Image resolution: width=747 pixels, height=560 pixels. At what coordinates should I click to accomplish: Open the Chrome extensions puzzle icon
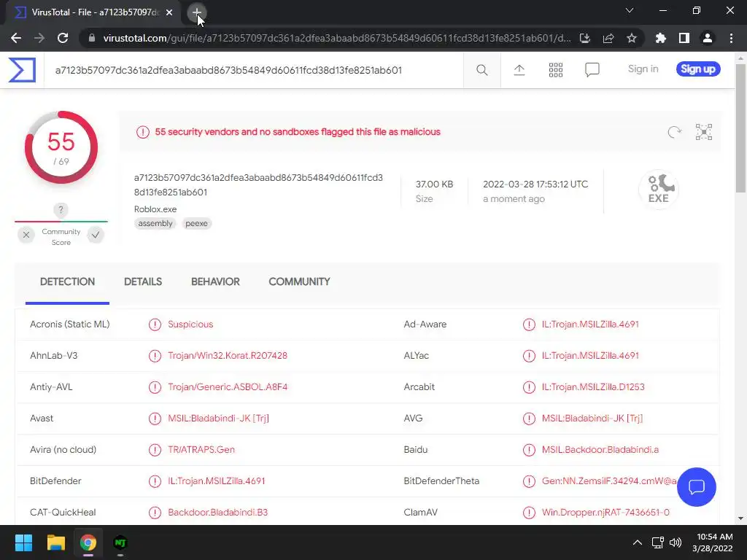coord(660,38)
